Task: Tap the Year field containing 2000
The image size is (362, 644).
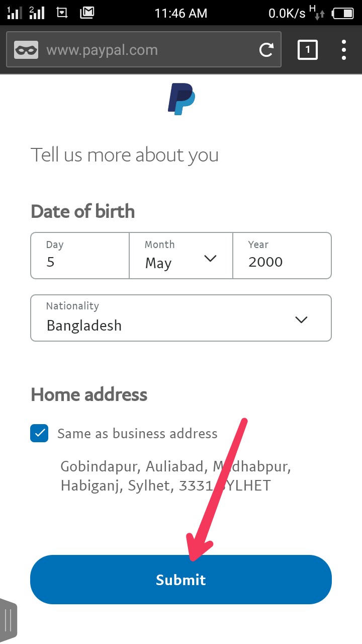Action: tap(282, 257)
